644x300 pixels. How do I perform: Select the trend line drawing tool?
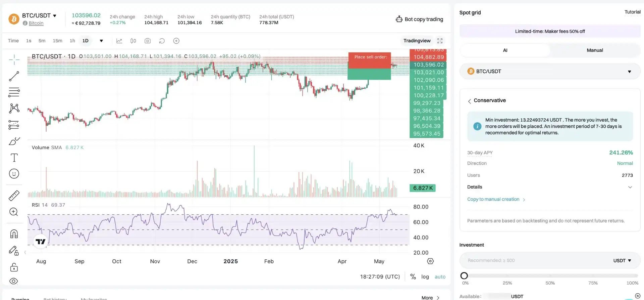(14, 76)
